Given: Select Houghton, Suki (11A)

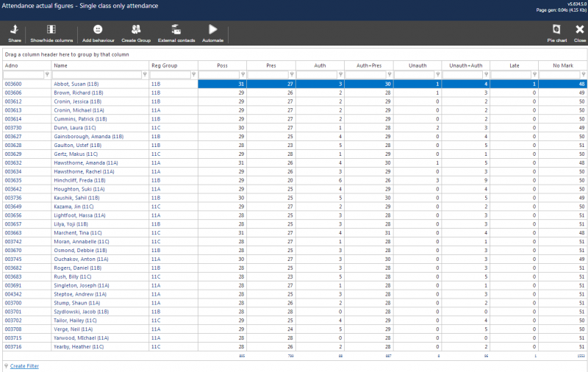Looking at the screenshot, I should 79,189.
